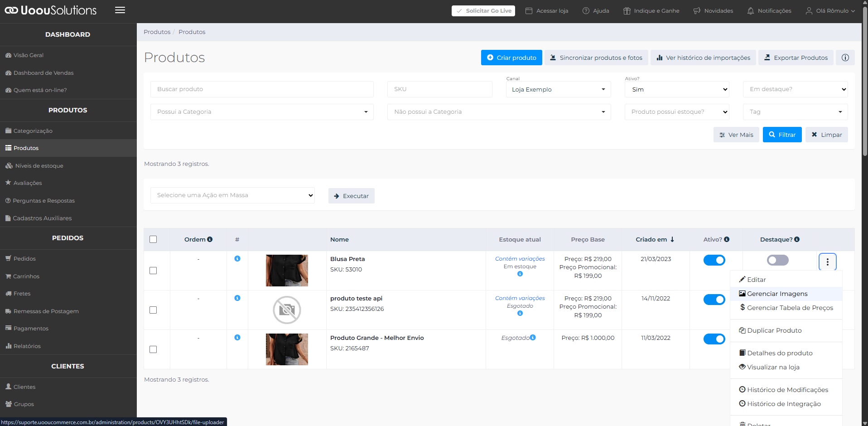Toggle Ativo switch for Blusa Preta
The width and height of the screenshot is (868, 426).
(x=714, y=260)
